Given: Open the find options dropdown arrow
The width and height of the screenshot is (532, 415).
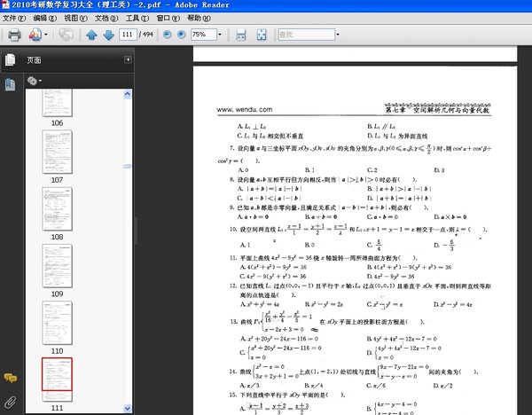Looking at the screenshot, I should click(x=338, y=35).
